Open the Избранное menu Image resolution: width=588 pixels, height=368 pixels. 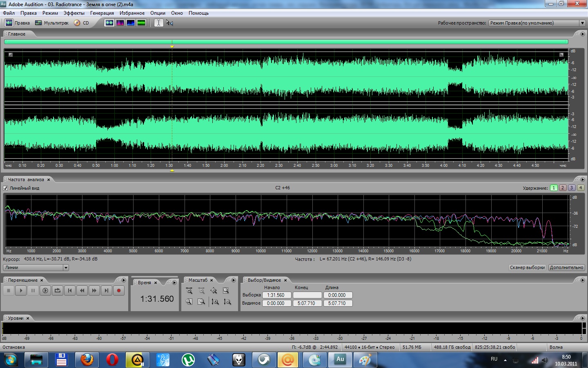(x=132, y=13)
